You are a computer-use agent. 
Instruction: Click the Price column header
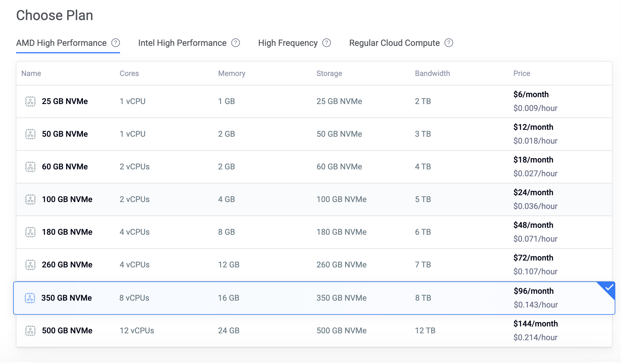pos(522,73)
